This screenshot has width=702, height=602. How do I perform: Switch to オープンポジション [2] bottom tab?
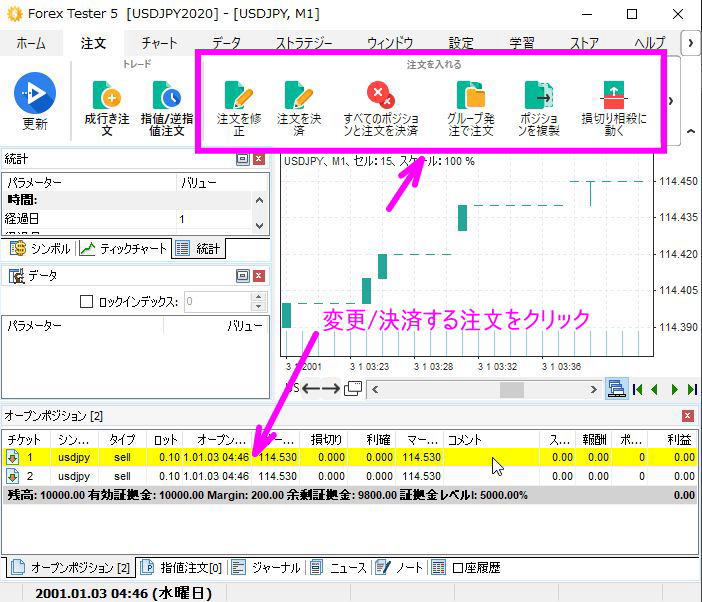coord(71,568)
